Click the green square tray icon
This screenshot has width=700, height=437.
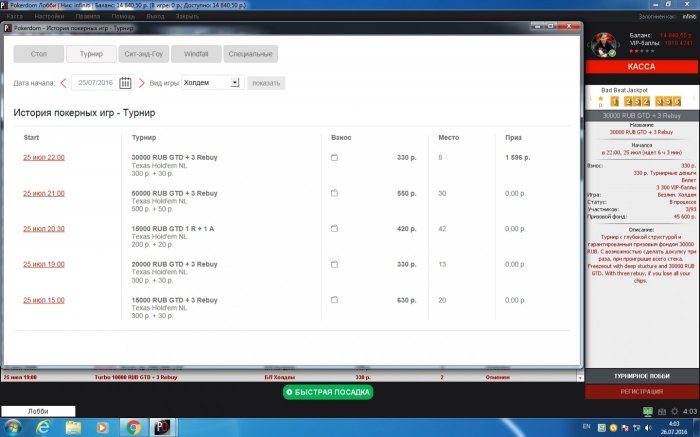[601, 428]
